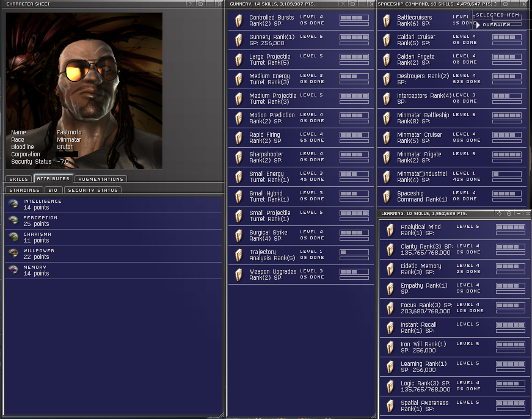Click the Spatial Awareness skill book icon
The image size is (532, 419).
pos(390,406)
